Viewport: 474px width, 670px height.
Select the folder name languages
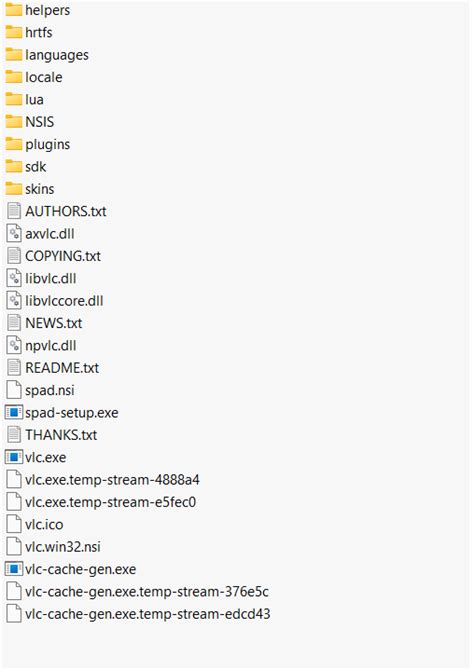57,55
